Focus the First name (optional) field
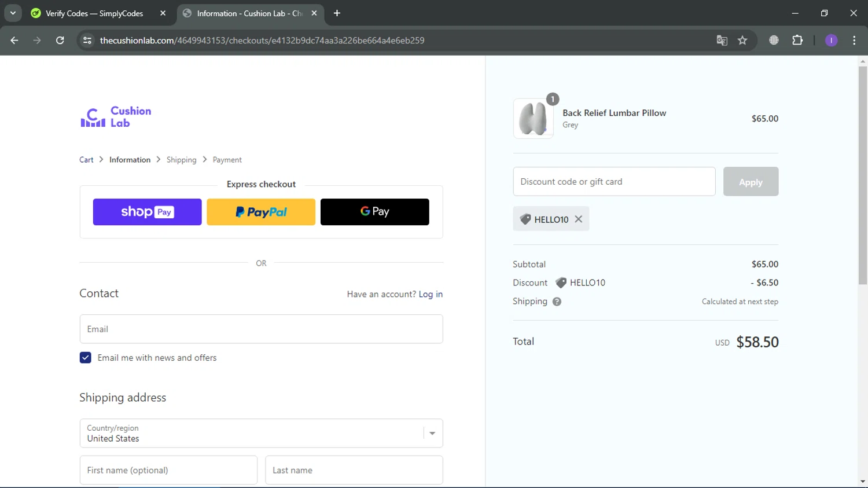This screenshot has width=868, height=488. [168, 470]
